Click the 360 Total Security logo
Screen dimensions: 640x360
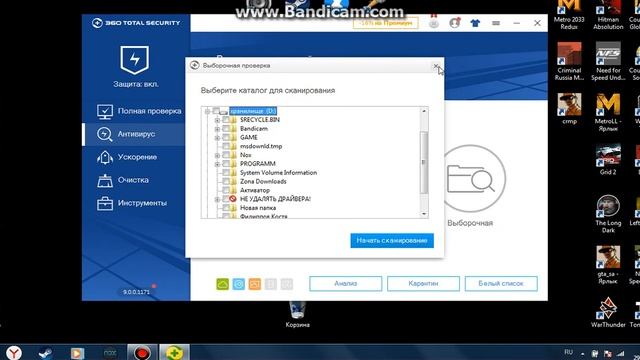pos(136,23)
